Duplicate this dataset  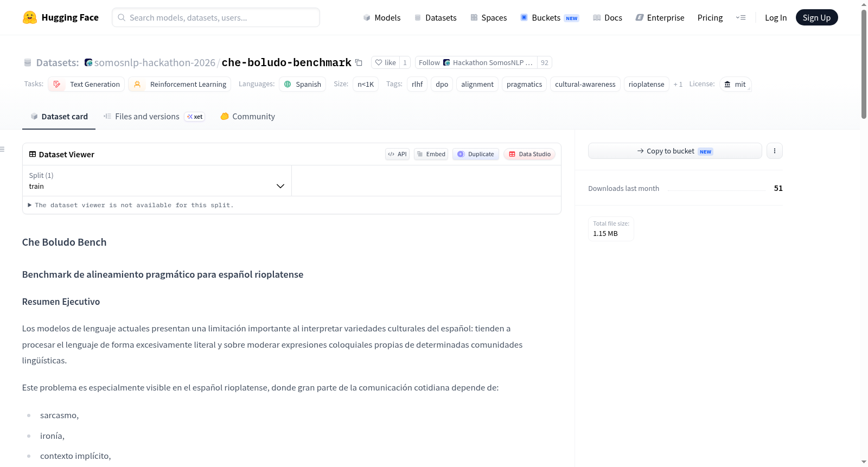476,154
